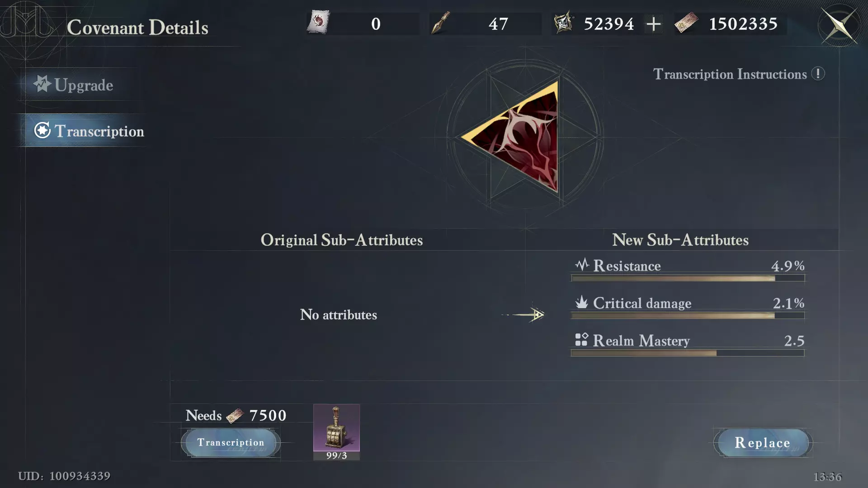Click the Transcription button below Needs 7500
The width and height of the screenshot is (868, 488).
231,442
